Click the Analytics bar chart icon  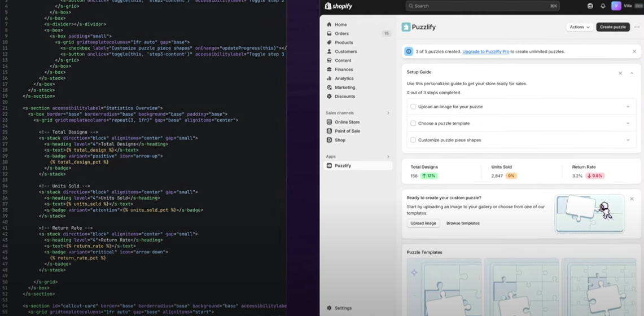[329, 78]
